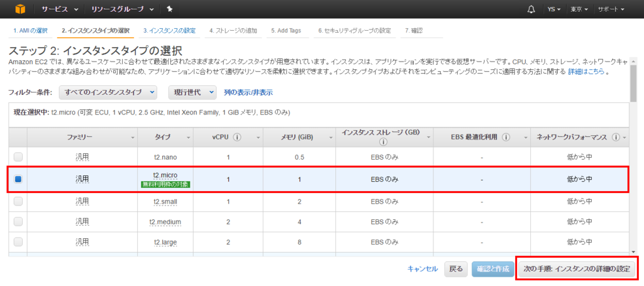
Task: Show info for instance storage column
Action: [x=384, y=142]
